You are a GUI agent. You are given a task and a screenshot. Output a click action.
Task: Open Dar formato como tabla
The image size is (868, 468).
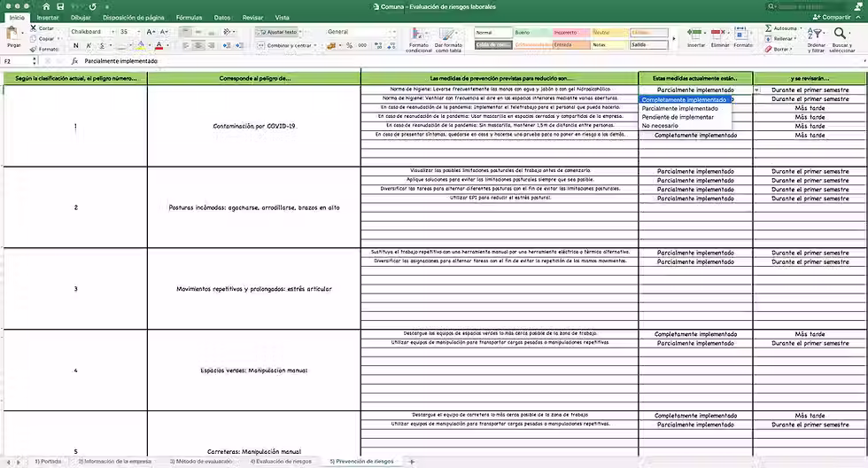[x=448, y=40]
